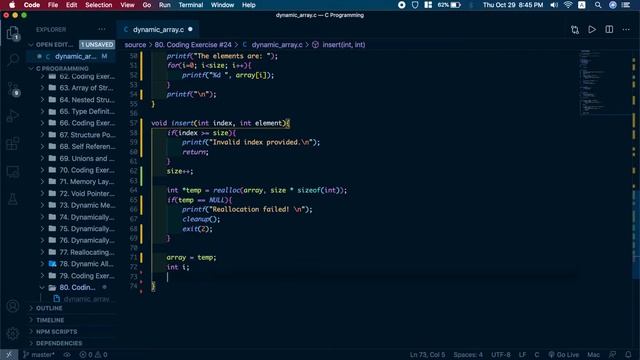Click the feedback icon in status bar
The height and width of the screenshot is (360, 640).
(x=612, y=354)
